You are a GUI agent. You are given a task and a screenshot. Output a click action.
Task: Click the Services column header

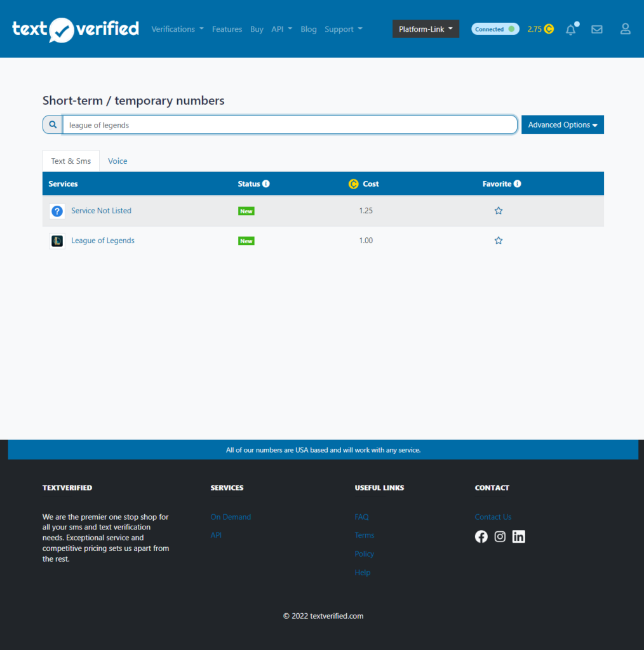tap(63, 183)
